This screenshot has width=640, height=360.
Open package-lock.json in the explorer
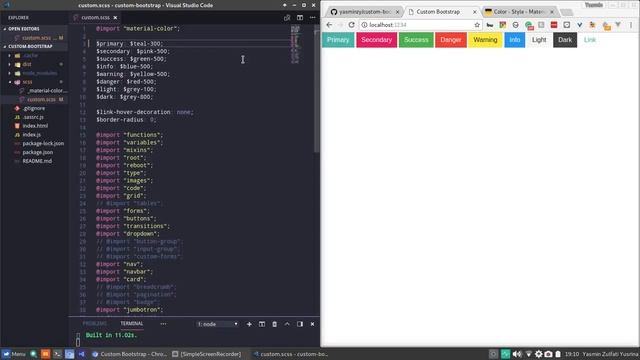pyautogui.click(x=43, y=144)
